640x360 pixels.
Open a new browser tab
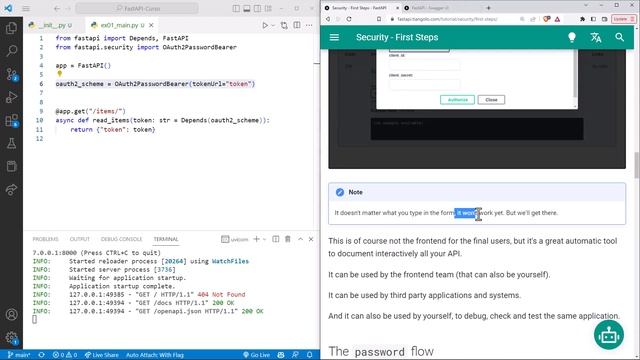488,8
